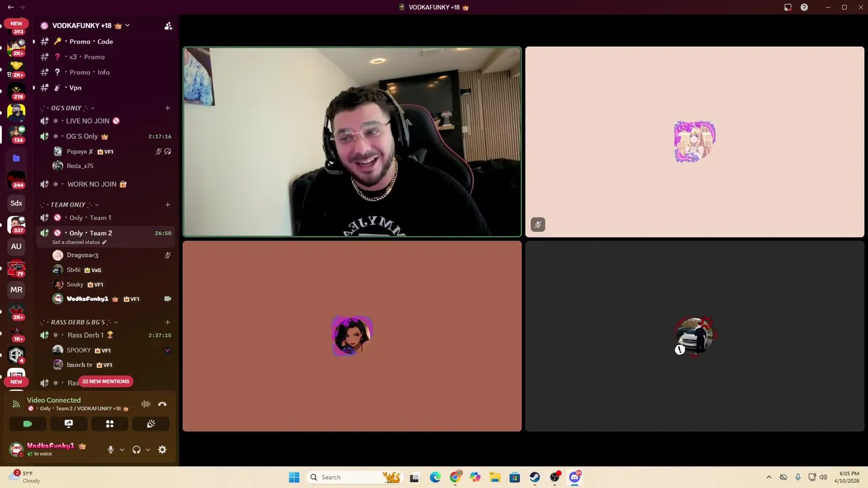Show hidden tray icons chevron
Screen dimensions: 868x488
(x=768, y=477)
